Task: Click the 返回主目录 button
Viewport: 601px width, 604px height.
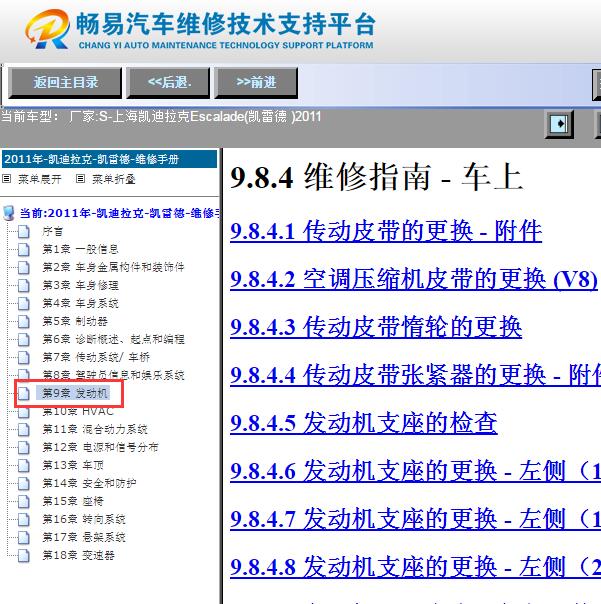Action: coord(65,82)
